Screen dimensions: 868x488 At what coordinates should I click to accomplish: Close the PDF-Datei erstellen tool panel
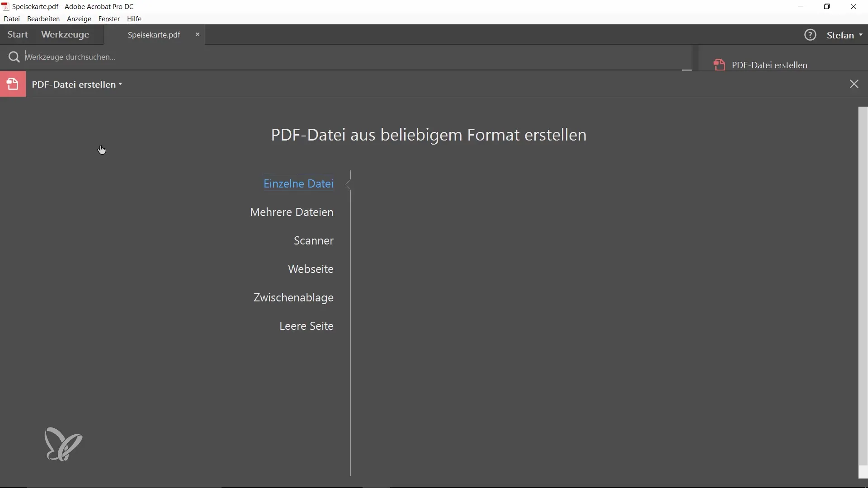(854, 84)
